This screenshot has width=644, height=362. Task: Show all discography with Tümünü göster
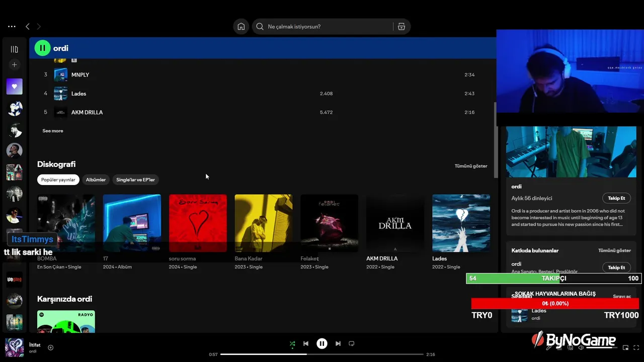tap(471, 166)
